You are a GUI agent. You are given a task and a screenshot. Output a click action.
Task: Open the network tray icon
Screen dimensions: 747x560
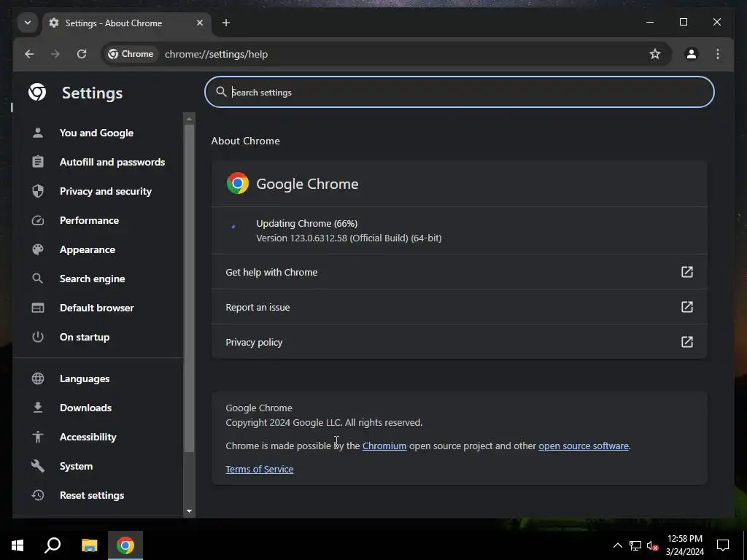(x=635, y=545)
